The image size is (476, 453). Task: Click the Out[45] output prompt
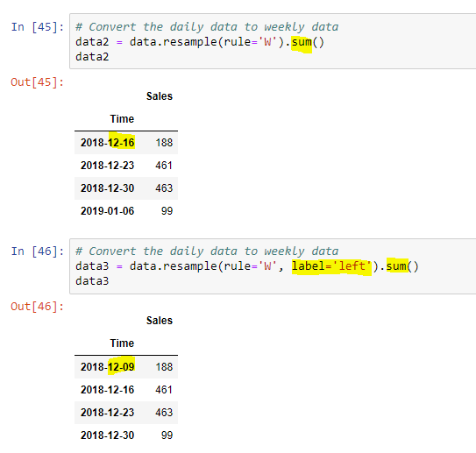38,82
